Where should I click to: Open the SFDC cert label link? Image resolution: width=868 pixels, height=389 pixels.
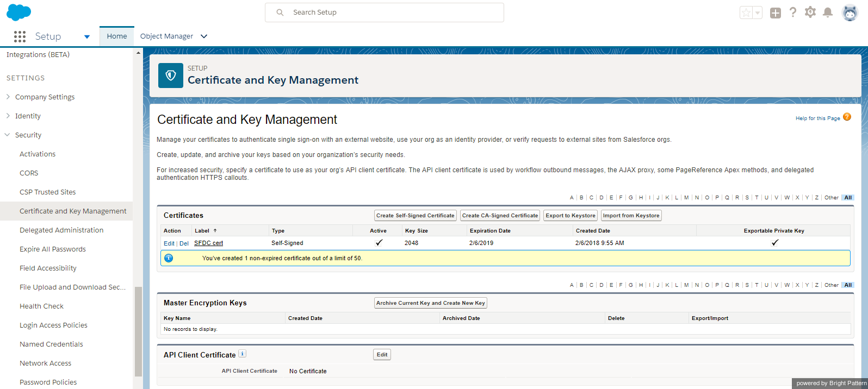click(208, 243)
